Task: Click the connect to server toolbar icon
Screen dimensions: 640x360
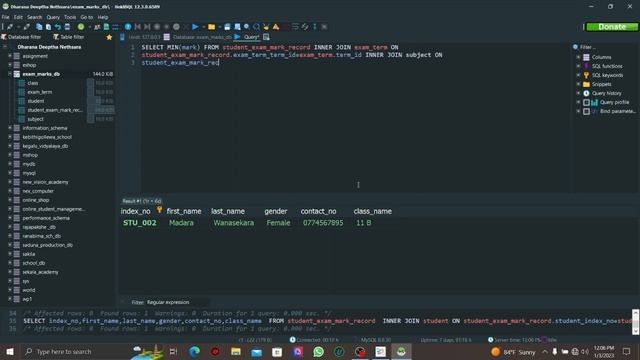Action: pyautogui.click(x=10, y=27)
